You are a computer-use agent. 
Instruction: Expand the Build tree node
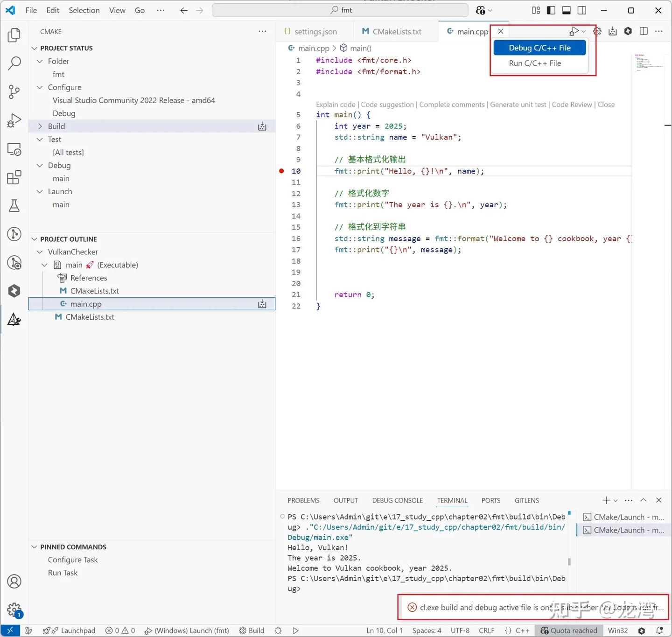(40, 126)
